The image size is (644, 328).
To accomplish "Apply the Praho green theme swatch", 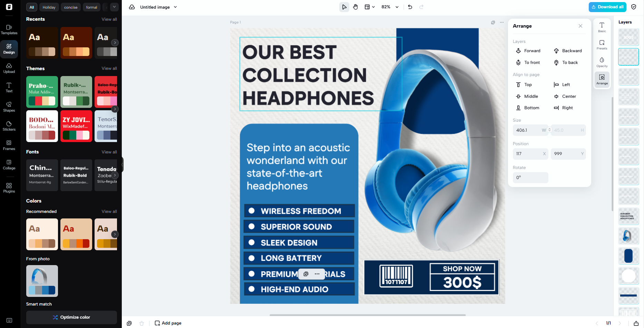I will coord(42,92).
